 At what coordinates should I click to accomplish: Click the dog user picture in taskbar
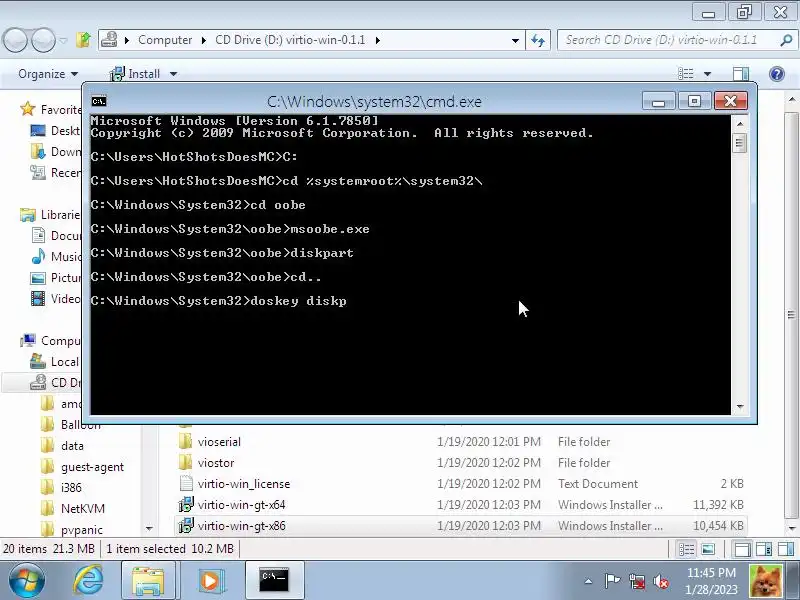click(765, 581)
